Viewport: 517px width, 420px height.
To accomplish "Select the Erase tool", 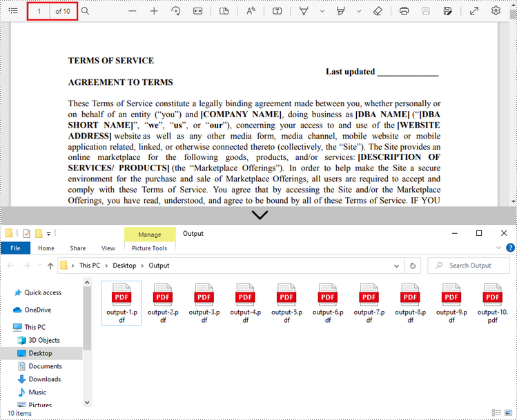I will coord(378,11).
